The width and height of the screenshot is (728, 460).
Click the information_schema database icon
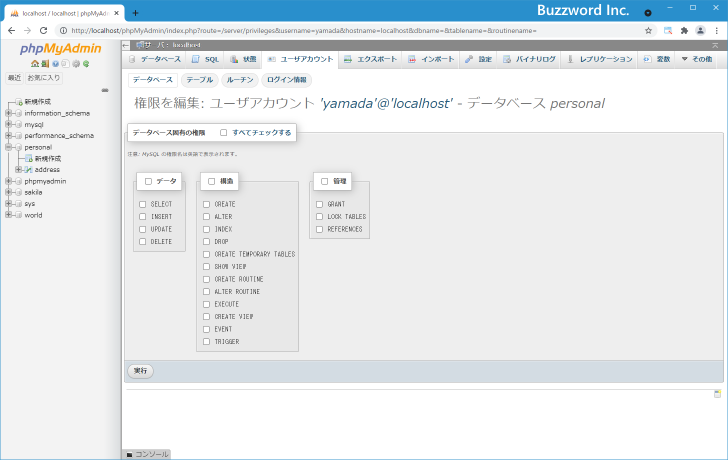[x=19, y=113]
